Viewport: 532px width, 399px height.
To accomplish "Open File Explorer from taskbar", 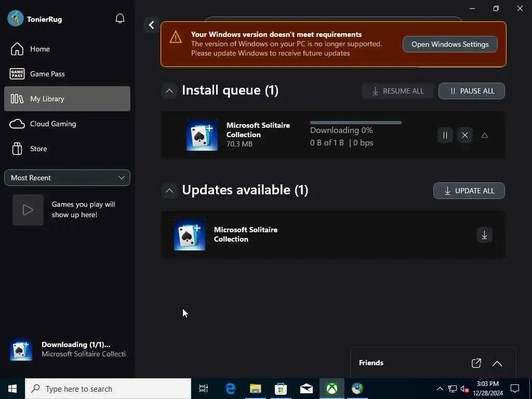I will [256, 389].
